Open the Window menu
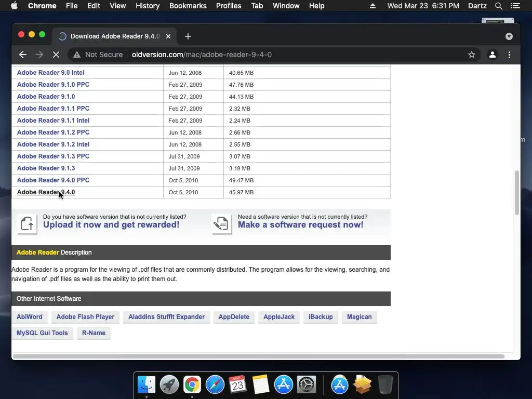This screenshot has height=399, width=532. (286, 6)
